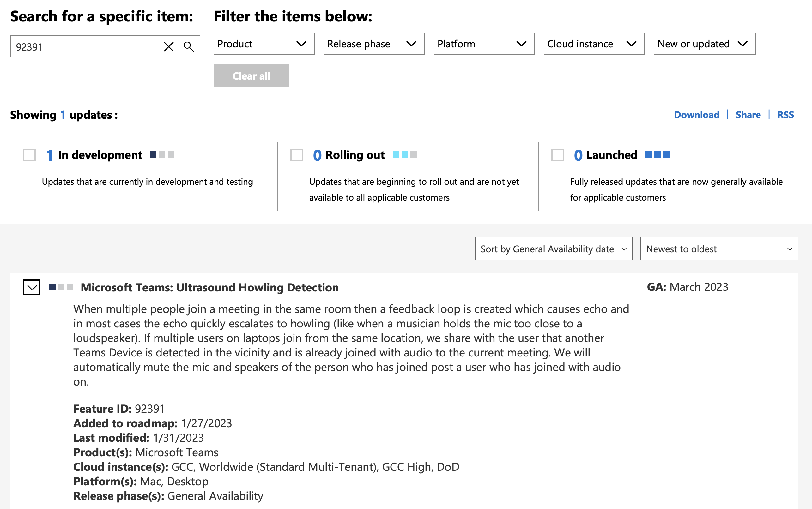812x509 pixels.
Task: Expand the Release phase dropdown
Action: (372, 44)
